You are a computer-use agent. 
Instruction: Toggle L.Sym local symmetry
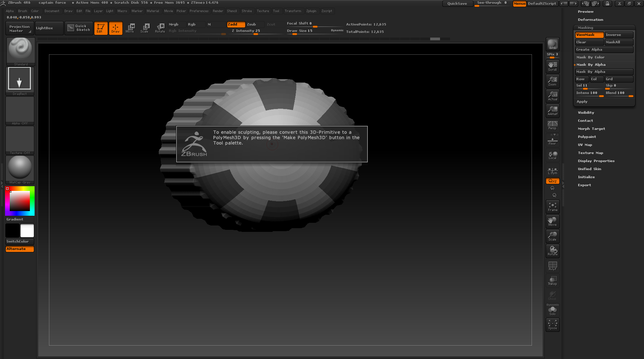tap(552, 171)
